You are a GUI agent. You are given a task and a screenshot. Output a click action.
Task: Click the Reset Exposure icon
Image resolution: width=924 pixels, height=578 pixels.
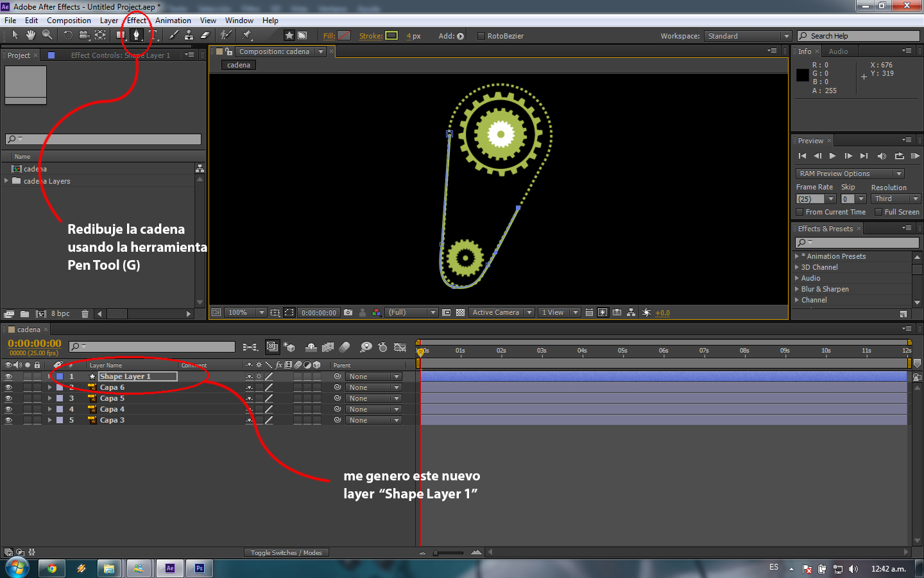(647, 313)
